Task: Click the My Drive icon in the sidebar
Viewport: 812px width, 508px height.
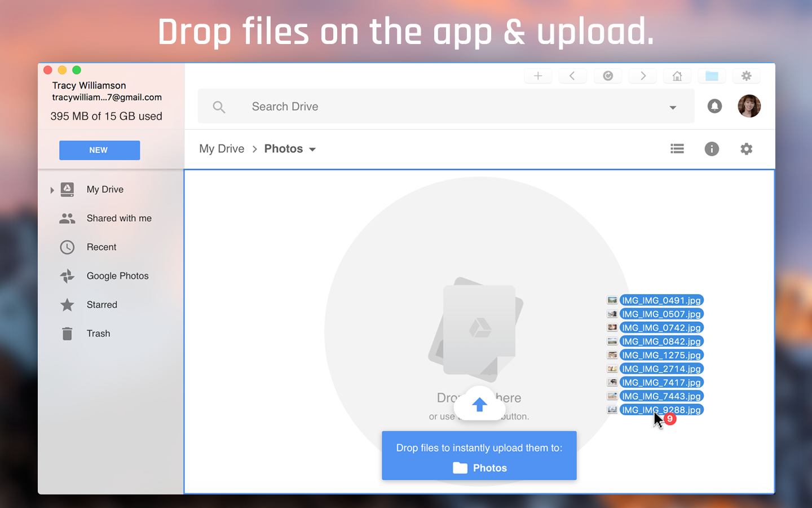Action: (67, 190)
